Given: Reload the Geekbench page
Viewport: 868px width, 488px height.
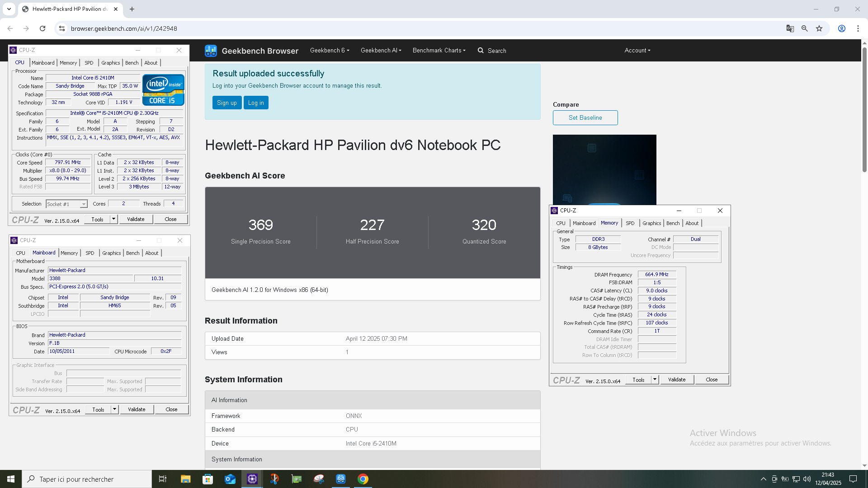Looking at the screenshot, I should [x=42, y=28].
